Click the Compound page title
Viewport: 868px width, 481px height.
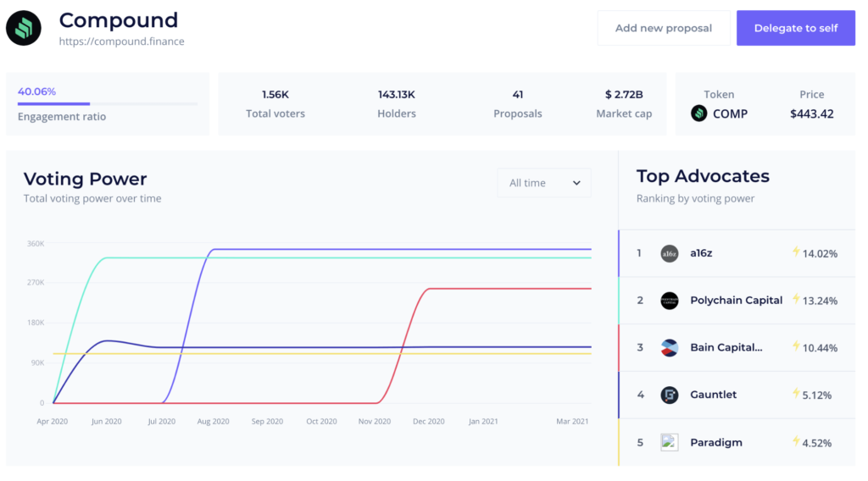click(119, 20)
